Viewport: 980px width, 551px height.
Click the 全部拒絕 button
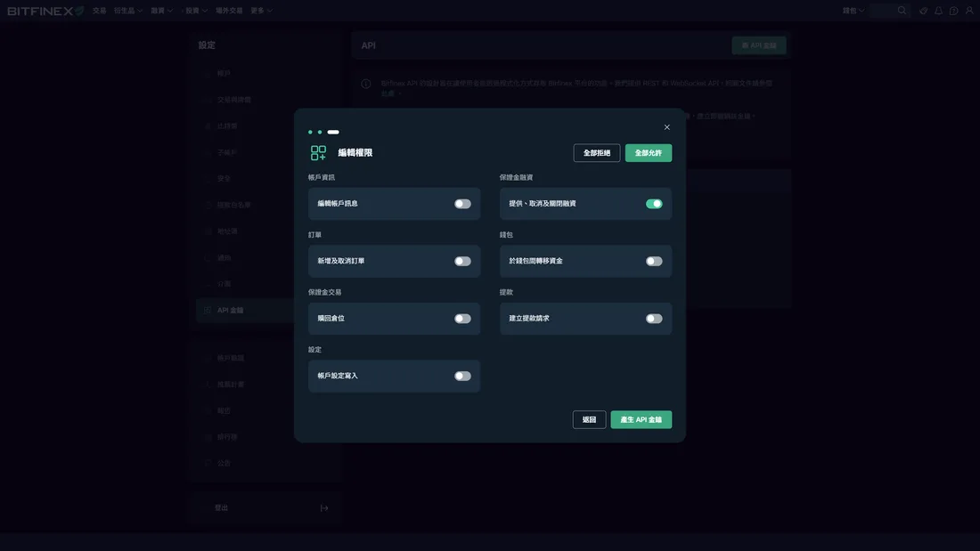596,153
